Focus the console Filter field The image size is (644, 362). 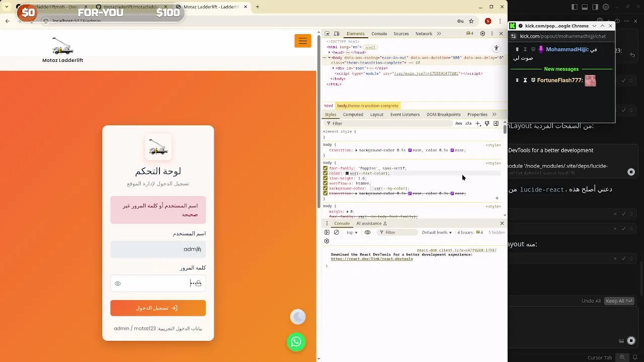click(397, 233)
